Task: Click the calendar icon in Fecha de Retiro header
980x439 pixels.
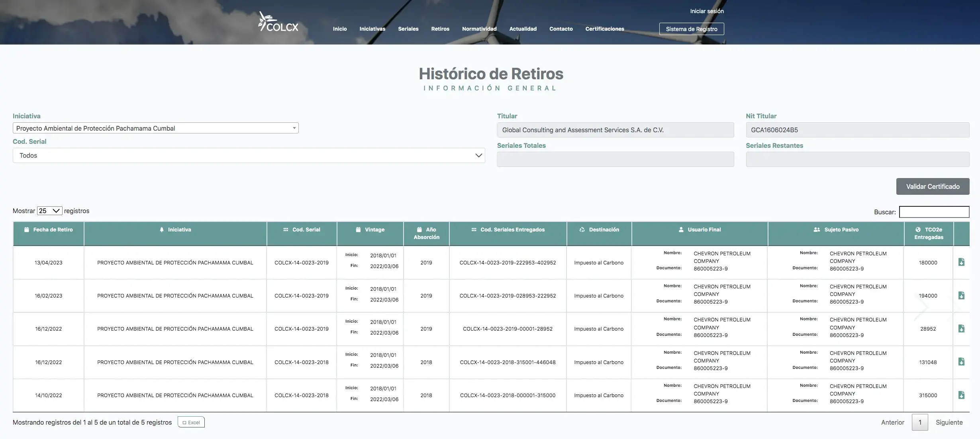Action: coord(27,229)
